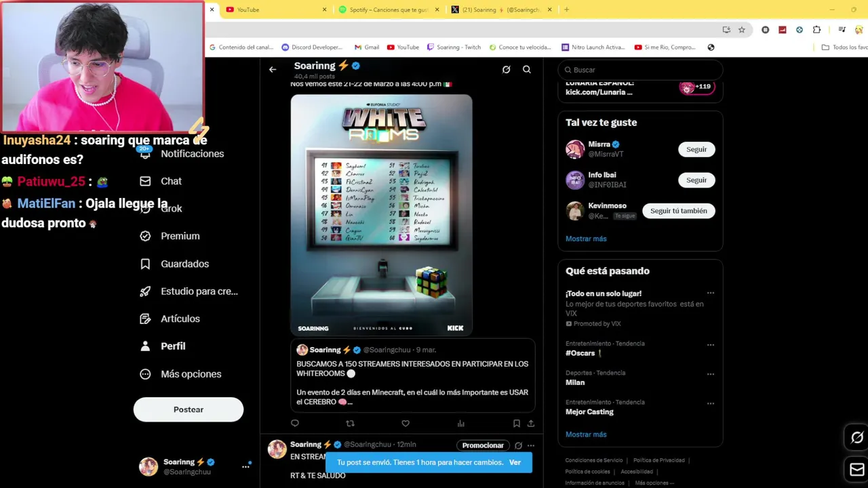
Task: Open Soarinng - Twitch bookmark
Action: pyautogui.click(x=454, y=47)
